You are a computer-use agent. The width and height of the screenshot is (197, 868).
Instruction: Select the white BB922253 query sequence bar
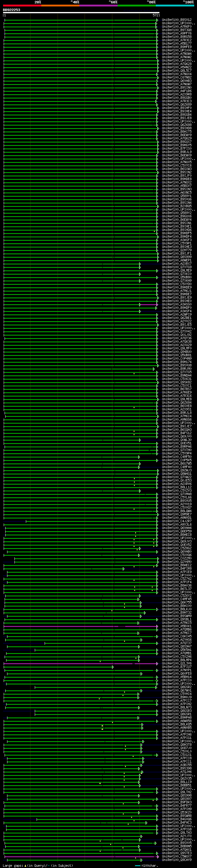[x=81, y=13]
